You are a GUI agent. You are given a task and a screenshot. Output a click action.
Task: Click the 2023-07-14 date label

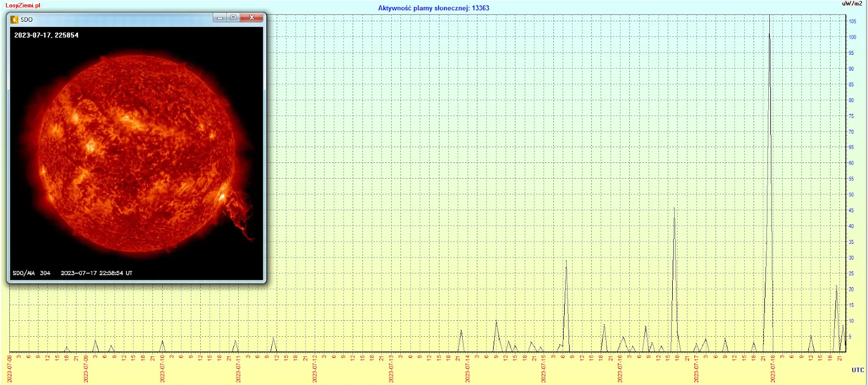tap(468, 369)
